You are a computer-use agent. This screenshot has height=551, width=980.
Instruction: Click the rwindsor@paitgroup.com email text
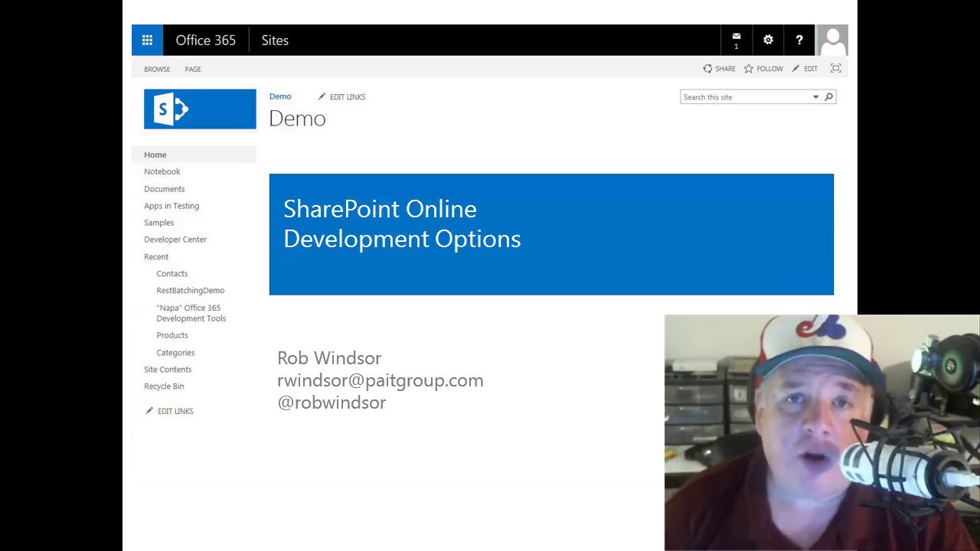point(381,380)
